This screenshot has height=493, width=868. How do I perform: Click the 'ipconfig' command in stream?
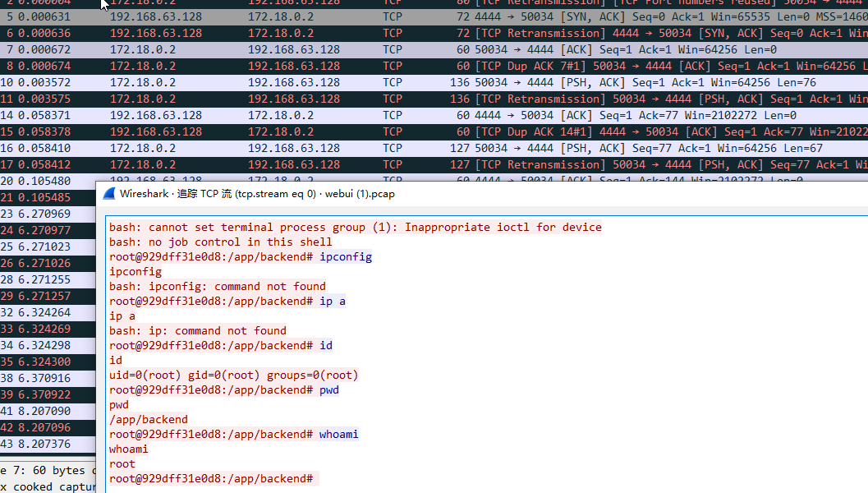346,257
